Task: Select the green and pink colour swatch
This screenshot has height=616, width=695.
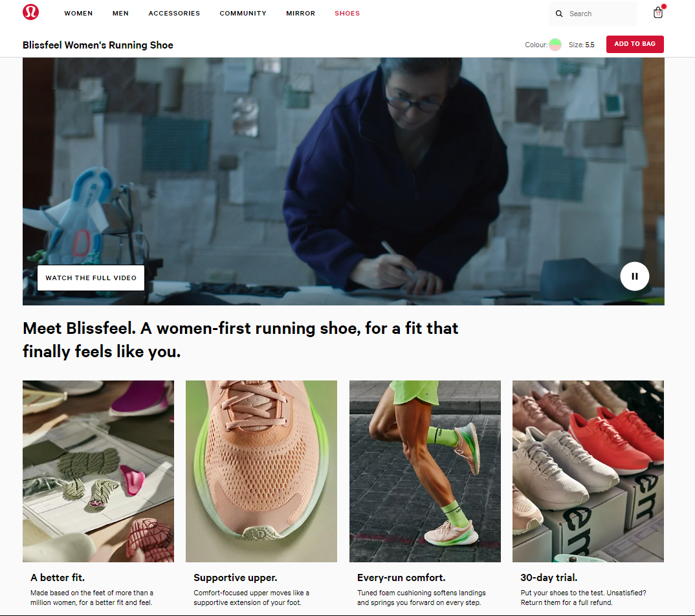Action: tap(555, 45)
